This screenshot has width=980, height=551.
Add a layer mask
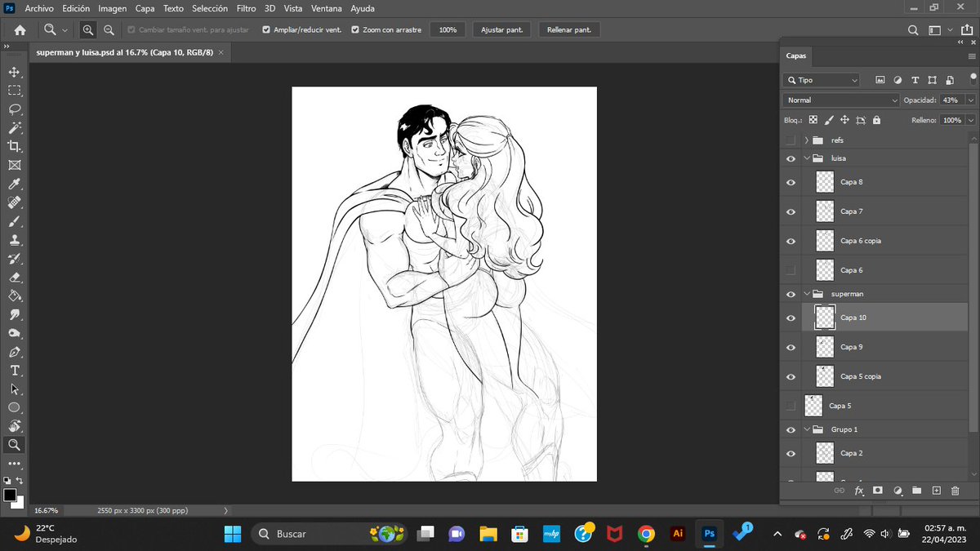click(878, 491)
